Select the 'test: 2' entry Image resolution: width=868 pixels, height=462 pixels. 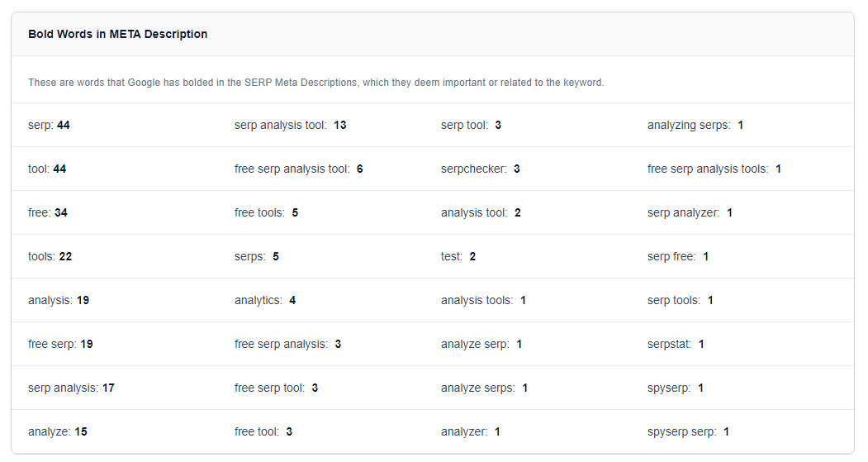458,256
